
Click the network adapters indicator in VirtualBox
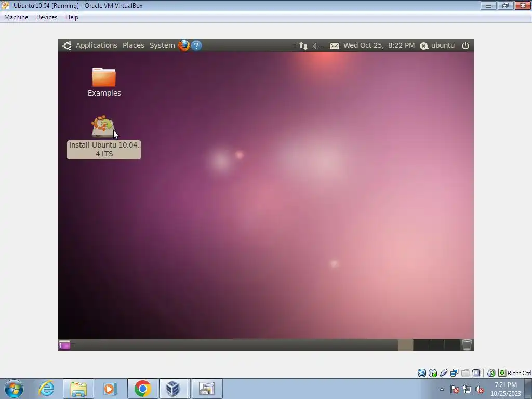454,373
